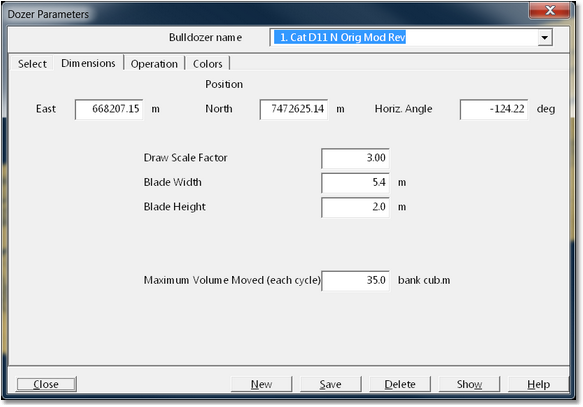Edit the Blade Height field

click(355, 207)
